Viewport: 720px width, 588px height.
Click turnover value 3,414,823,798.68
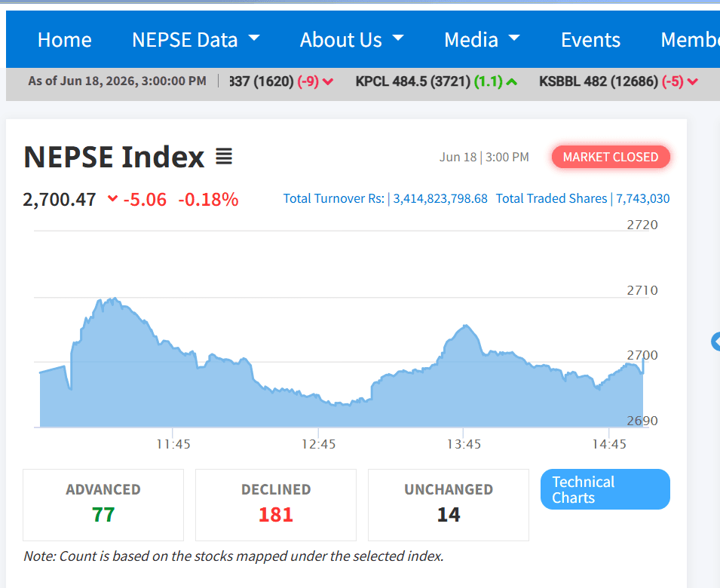(x=440, y=198)
